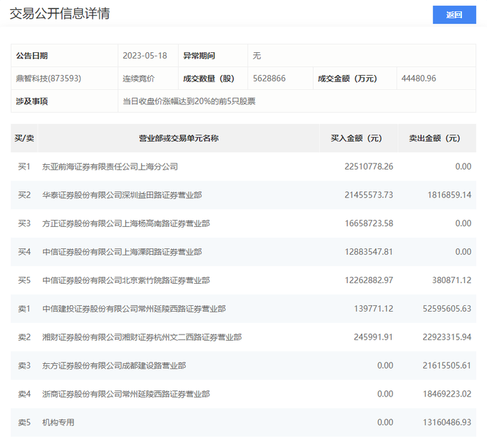Select row 东方证券股份有限公司成都建设路营业部
The height and width of the screenshot is (448, 487).
243,366
